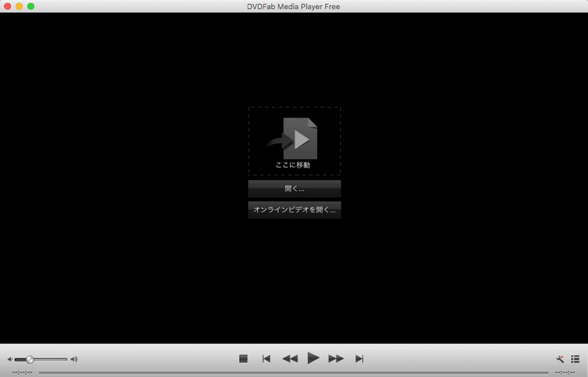Start playback with the Play button
Image resolution: width=588 pixels, height=377 pixels.
click(x=313, y=358)
